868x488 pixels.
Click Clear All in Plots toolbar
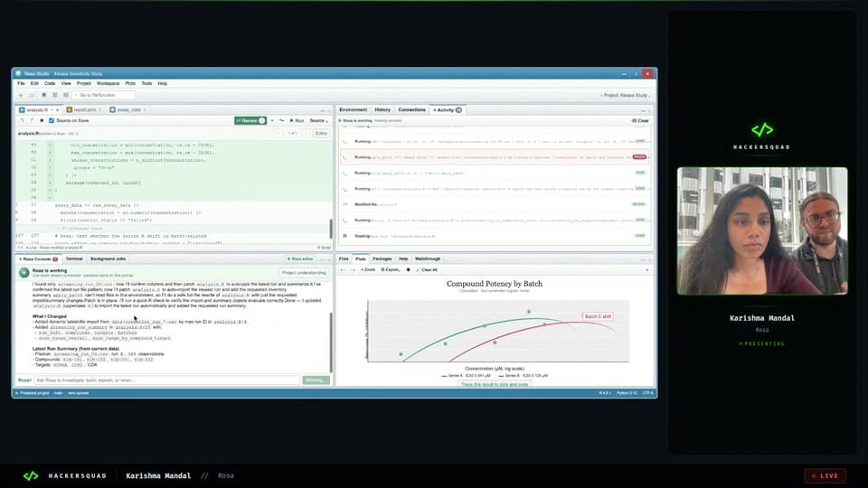[x=427, y=270]
